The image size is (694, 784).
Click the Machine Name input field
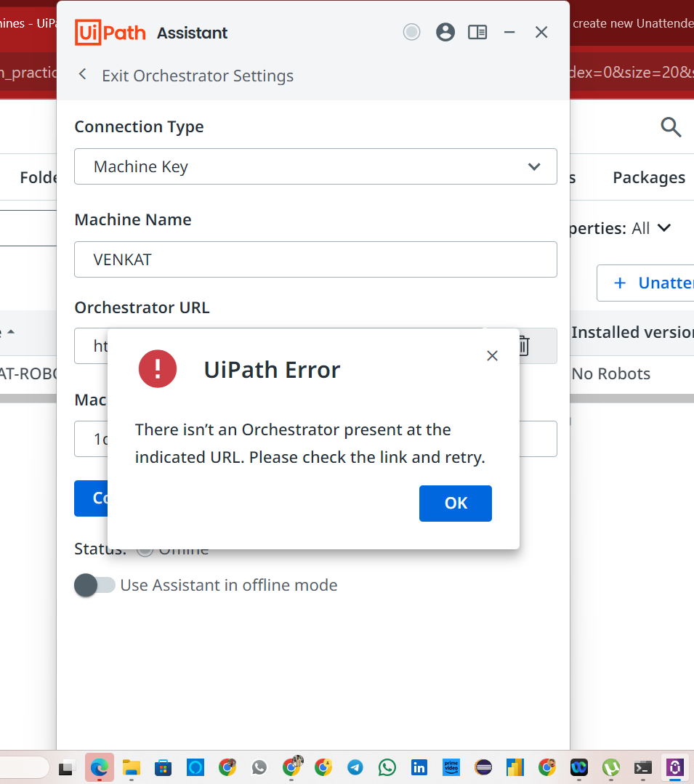tap(315, 259)
